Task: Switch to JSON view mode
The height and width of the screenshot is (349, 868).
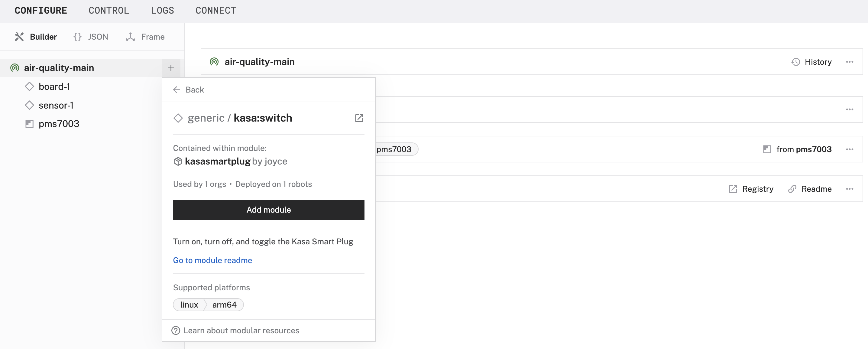Action: 91,37
